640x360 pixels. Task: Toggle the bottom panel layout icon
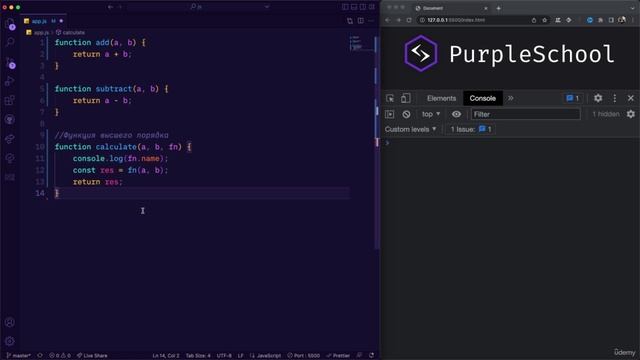pyautogui.click(x=354, y=7)
